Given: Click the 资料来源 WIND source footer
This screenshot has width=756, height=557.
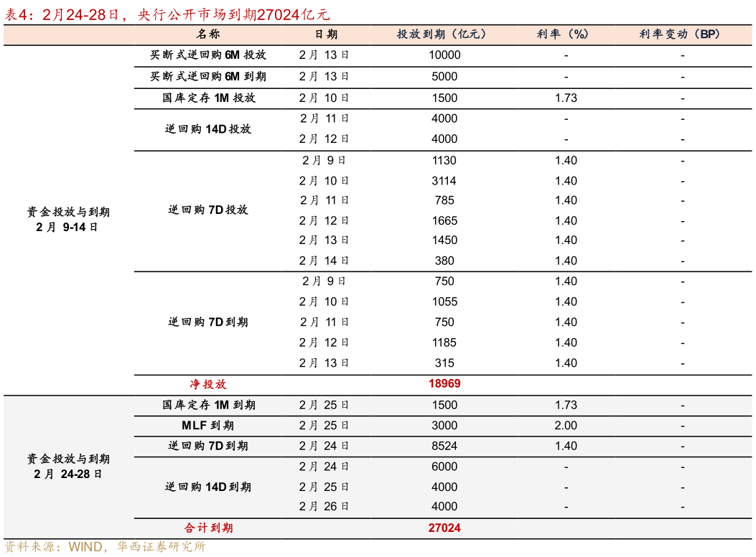Looking at the screenshot, I should [x=106, y=547].
